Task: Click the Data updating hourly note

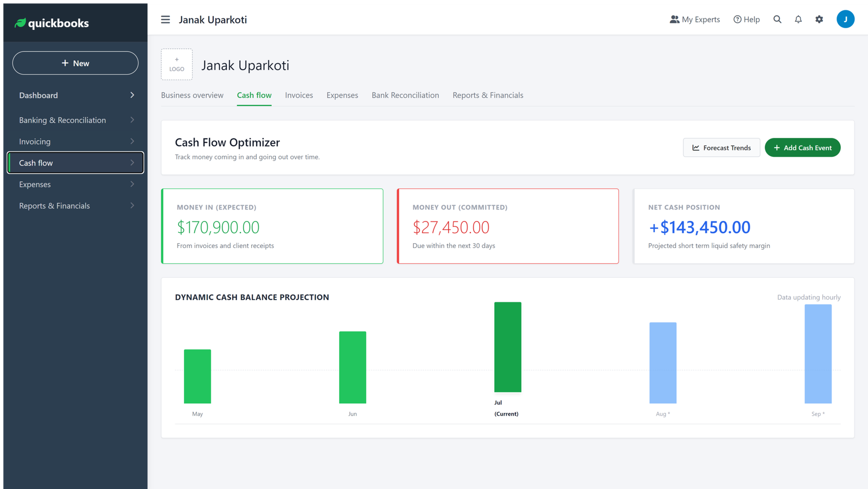Action: point(809,297)
